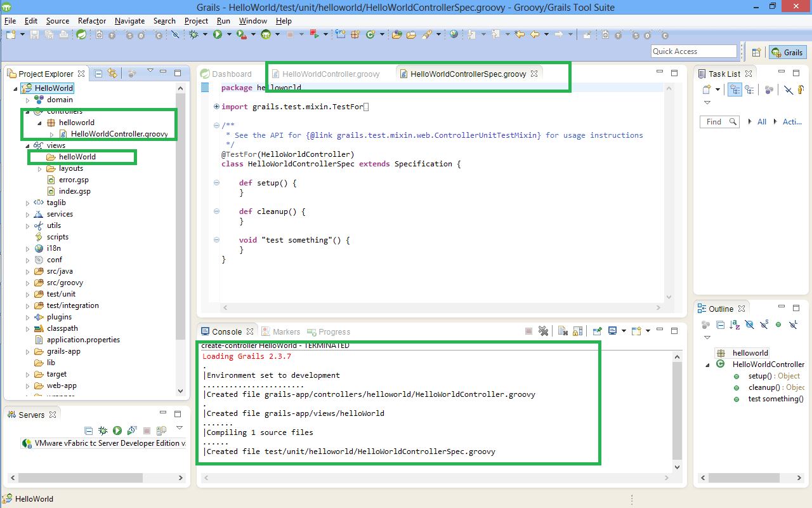Toggle Hide Non-Public Members in Outline
The height and width of the screenshot is (508, 812).
[x=778, y=324]
